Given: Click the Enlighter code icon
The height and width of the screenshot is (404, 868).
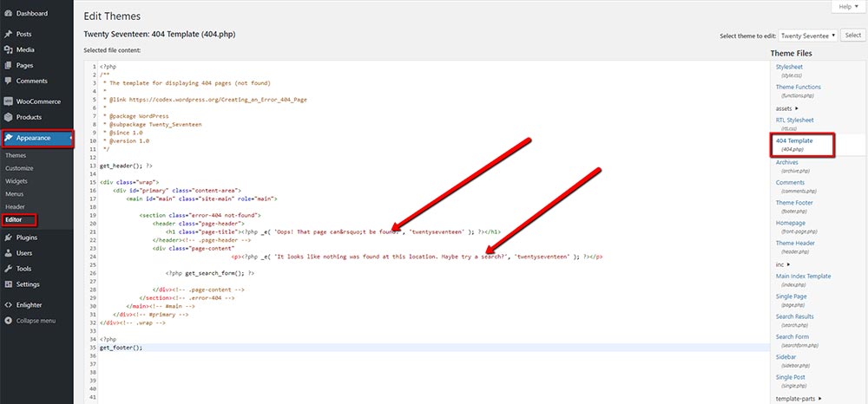Looking at the screenshot, I should click(9, 305).
